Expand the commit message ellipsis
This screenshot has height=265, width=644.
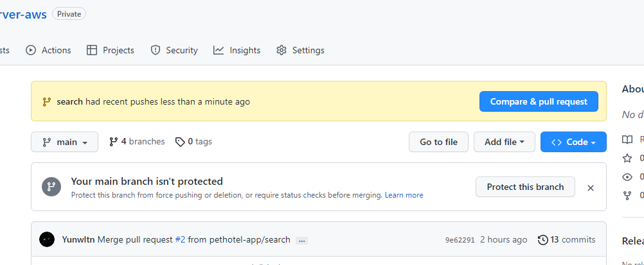pos(302,241)
